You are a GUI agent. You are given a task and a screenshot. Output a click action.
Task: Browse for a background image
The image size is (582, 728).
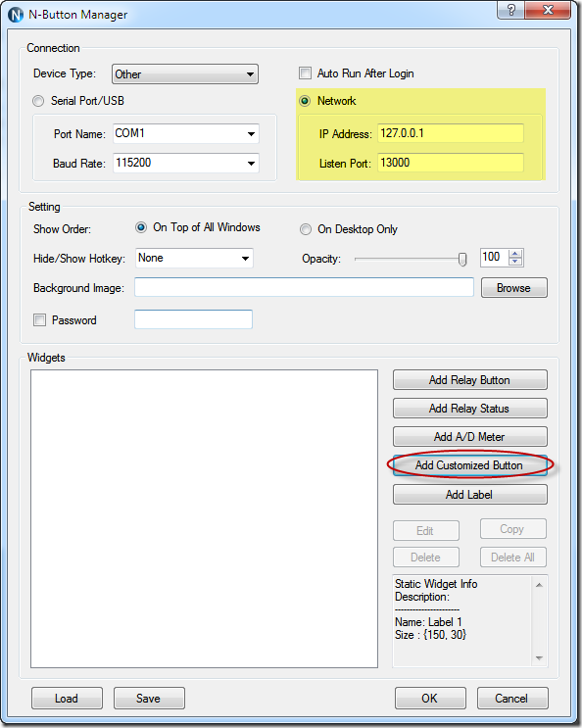[513, 288]
